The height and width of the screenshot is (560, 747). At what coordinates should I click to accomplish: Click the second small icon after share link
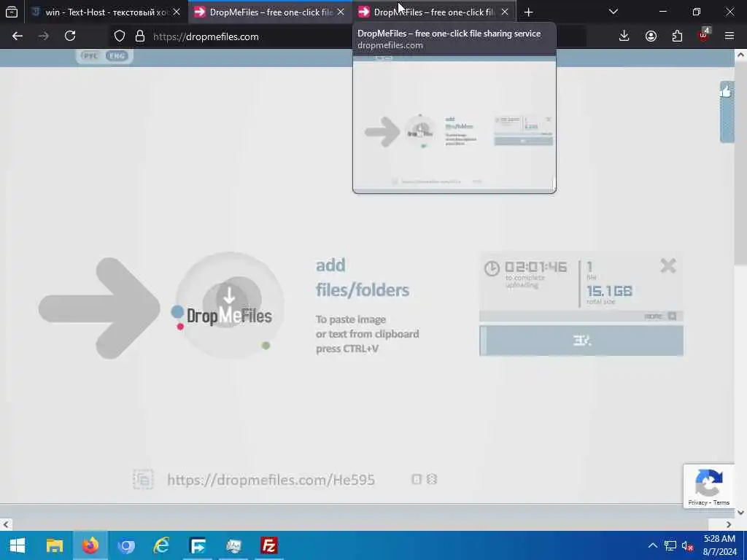coord(432,479)
